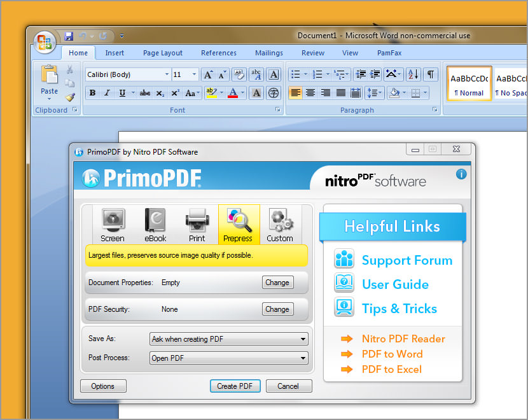Screen dimensions: 528x420
Task: Toggle bold formatting in the Word ribbon
Action: (x=92, y=92)
